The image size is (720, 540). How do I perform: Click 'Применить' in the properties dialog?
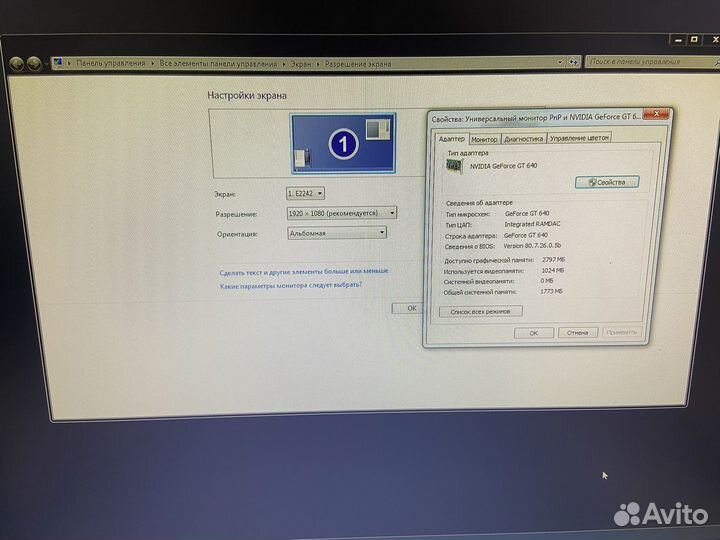coord(621,332)
